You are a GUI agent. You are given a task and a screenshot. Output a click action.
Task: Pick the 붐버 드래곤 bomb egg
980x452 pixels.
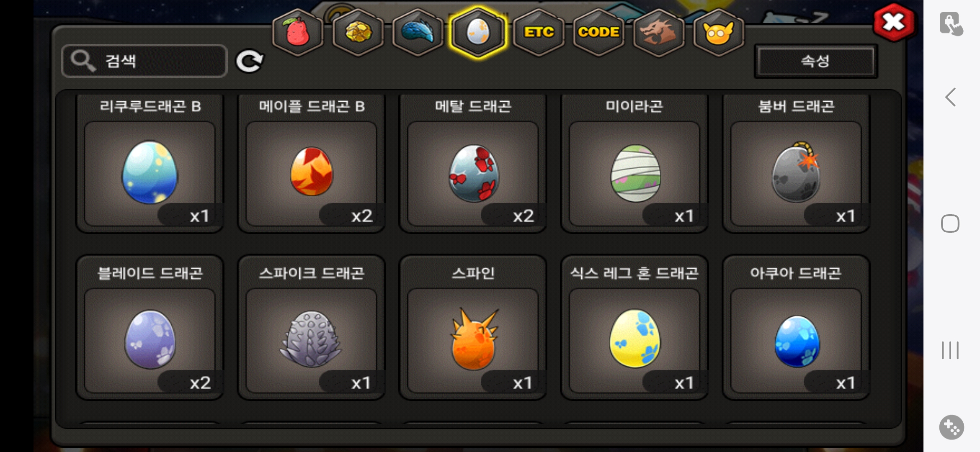coord(796,163)
